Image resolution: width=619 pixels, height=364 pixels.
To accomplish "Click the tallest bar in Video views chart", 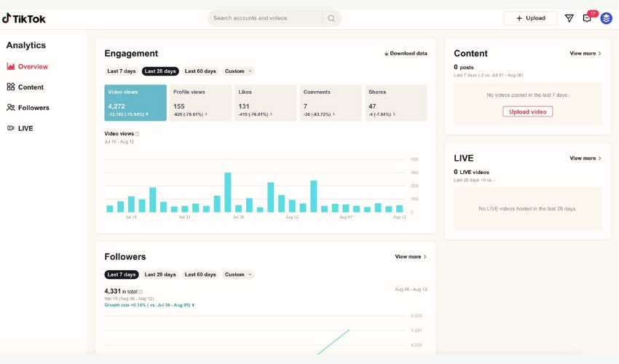I will 228,192.
